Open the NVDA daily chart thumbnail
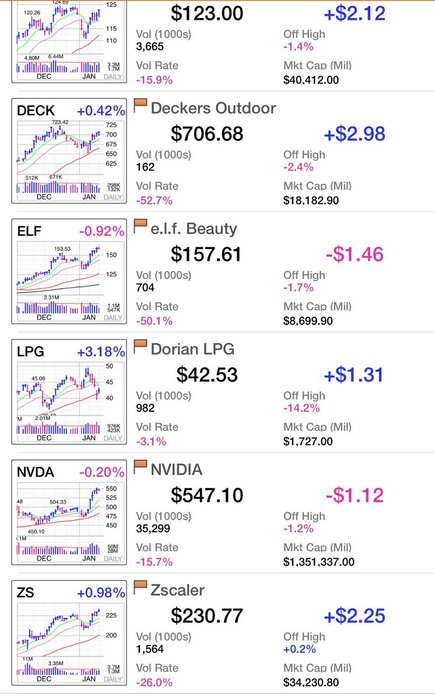This screenshot has width=435, height=700. click(x=69, y=512)
